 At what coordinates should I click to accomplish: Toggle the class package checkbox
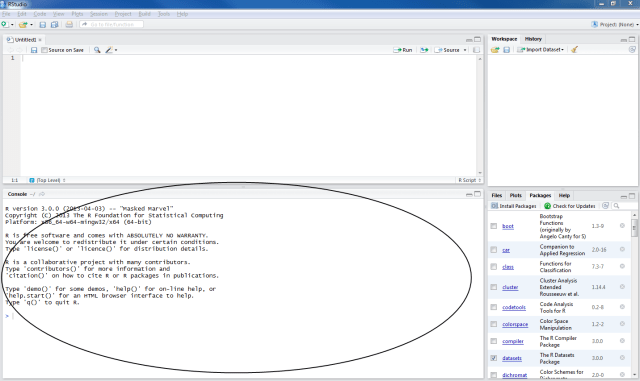pyautogui.click(x=493, y=267)
